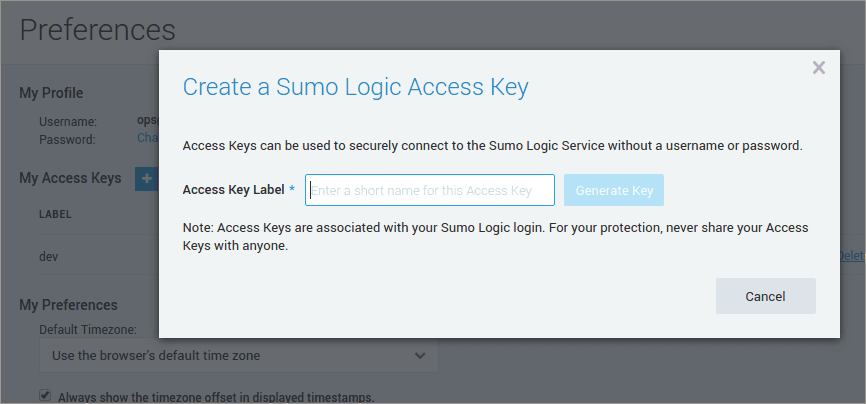The width and height of the screenshot is (866, 404).
Task: Click the Access Key Label field caption
Action: click(x=233, y=190)
